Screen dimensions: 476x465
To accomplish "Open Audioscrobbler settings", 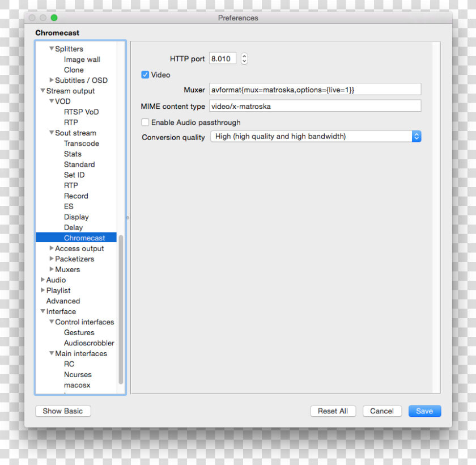I will pyautogui.click(x=89, y=343).
